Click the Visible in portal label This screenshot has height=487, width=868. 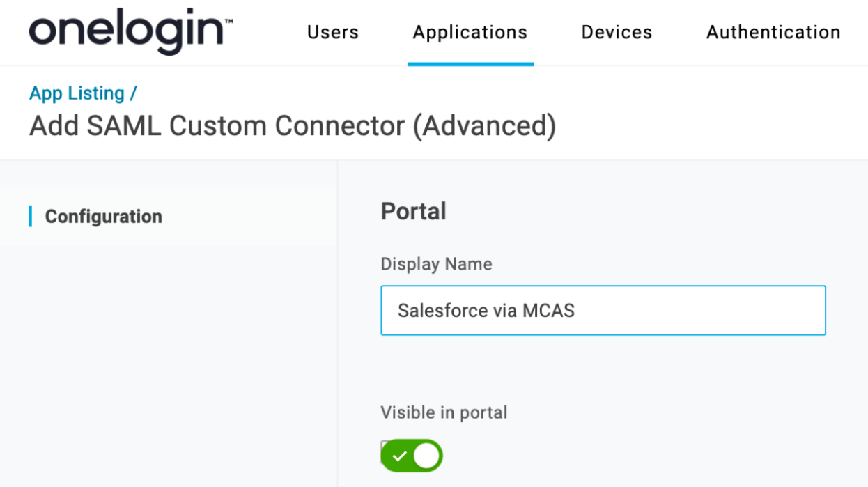point(444,412)
